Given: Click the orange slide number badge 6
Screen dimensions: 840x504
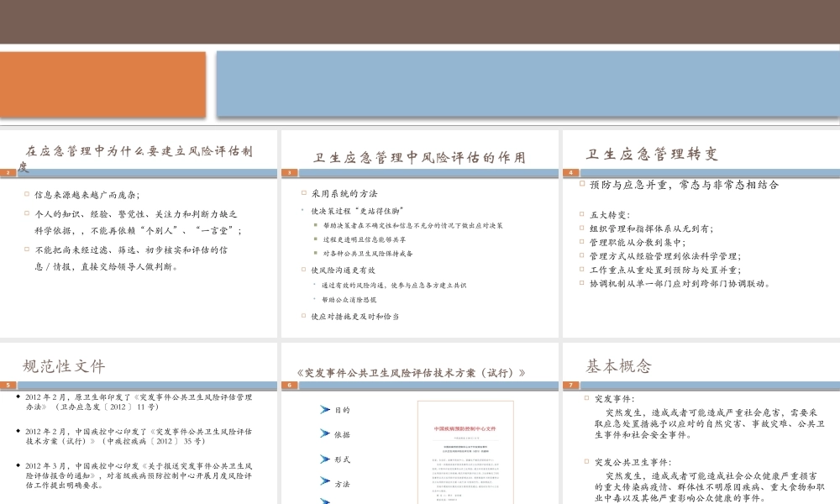Looking at the screenshot, I should (x=289, y=385).
